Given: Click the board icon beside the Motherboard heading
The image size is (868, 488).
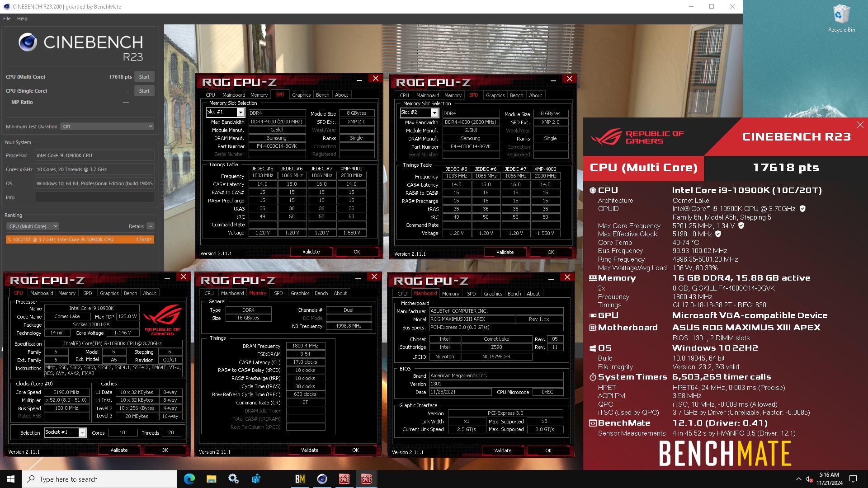Looking at the screenshot, I should tap(593, 328).
